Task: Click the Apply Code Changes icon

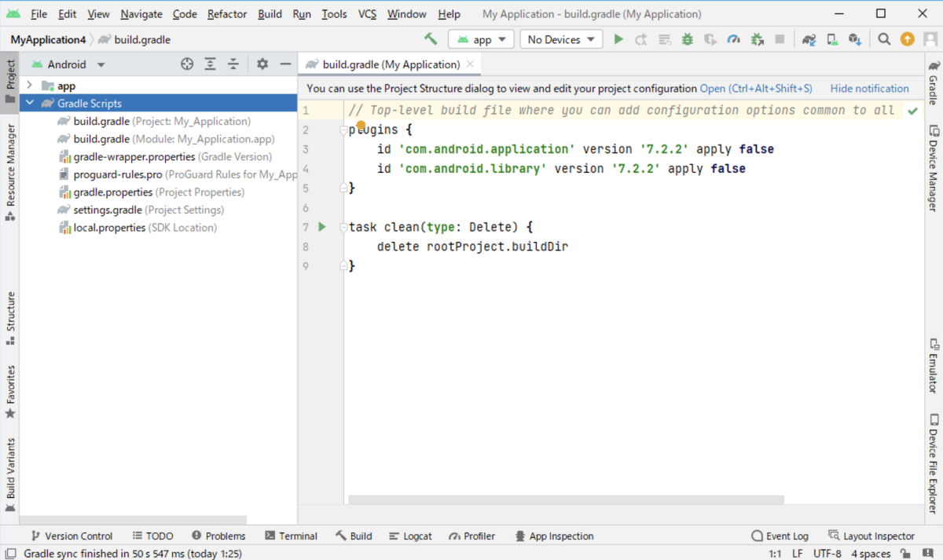Action: 665,39
